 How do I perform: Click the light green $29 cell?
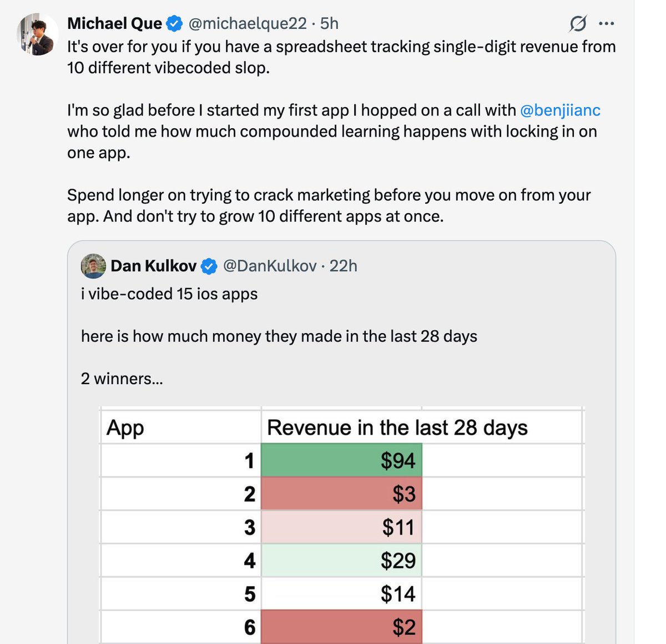(x=341, y=560)
